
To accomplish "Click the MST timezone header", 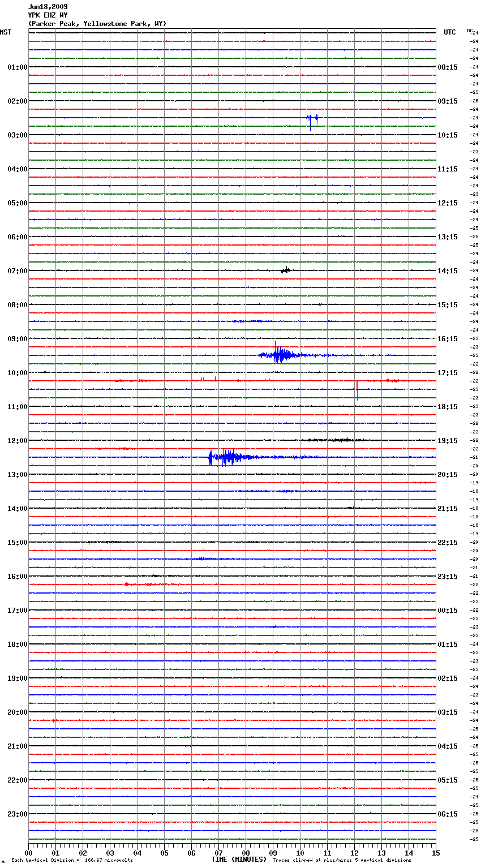I will (x=6, y=32).
